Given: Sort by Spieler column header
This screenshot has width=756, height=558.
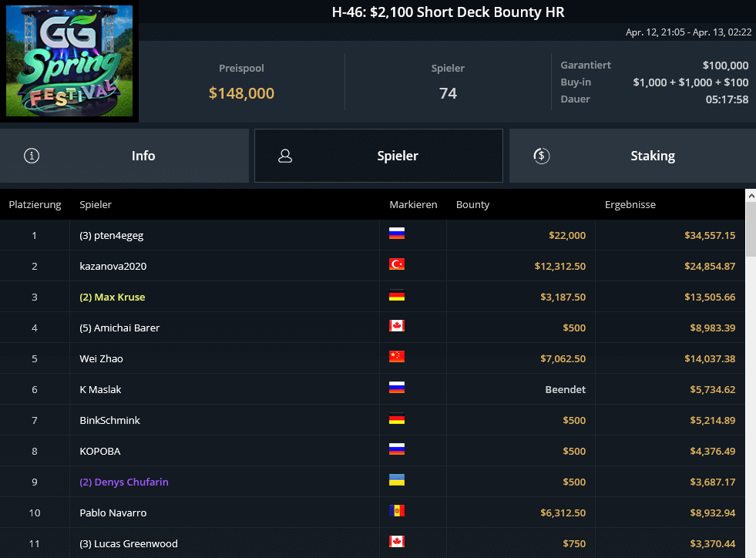Looking at the screenshot, I should click(x=96, y=204).
